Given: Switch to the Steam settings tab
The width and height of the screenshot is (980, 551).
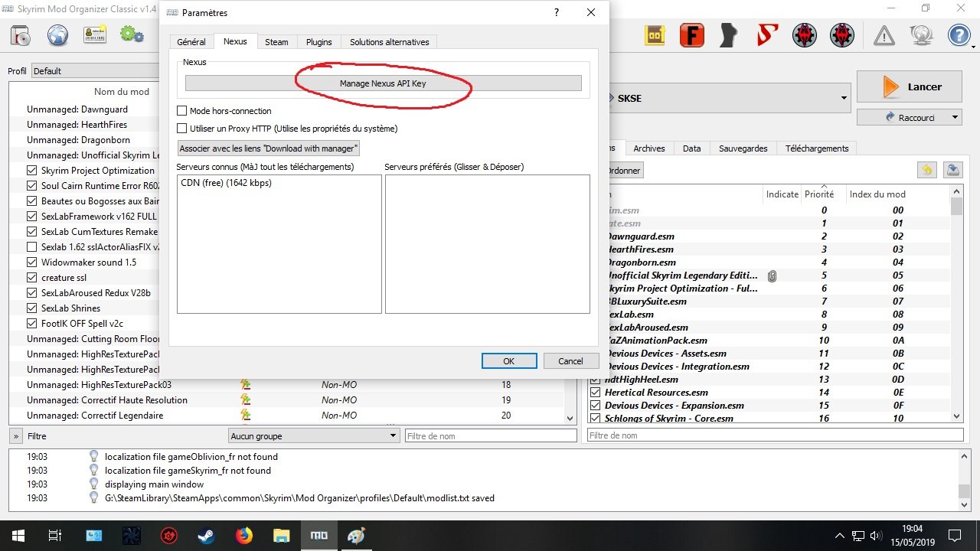Looking at the screenshot, I should pos(276,42).
